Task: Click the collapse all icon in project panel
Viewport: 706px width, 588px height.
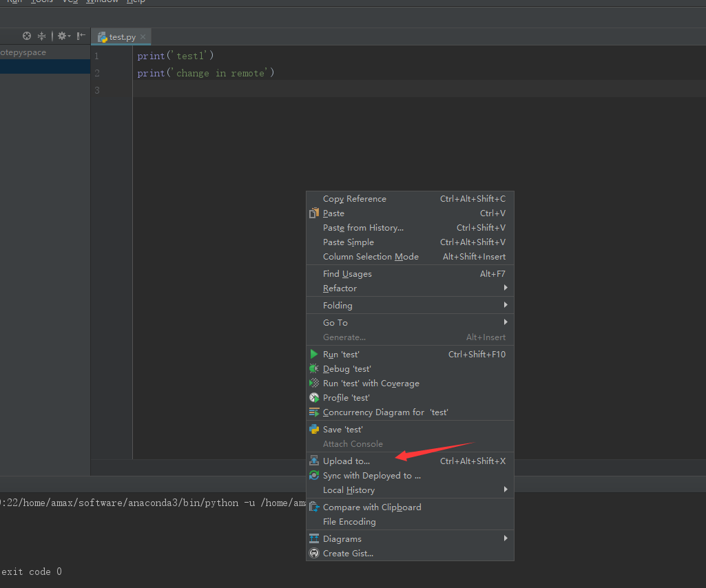Action: pos(42,36)
